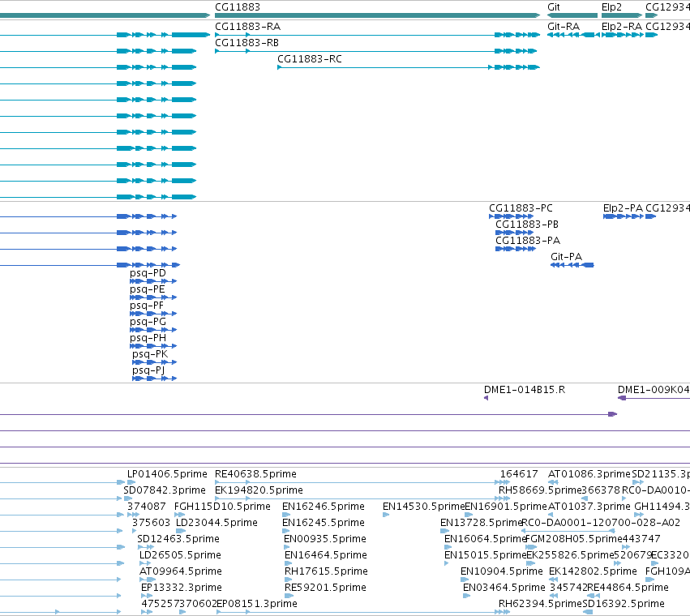Image resolution: width=690 pixels, height=616 pixels.
Task: Click the 375603 feature label
Action: coord(151,523)
